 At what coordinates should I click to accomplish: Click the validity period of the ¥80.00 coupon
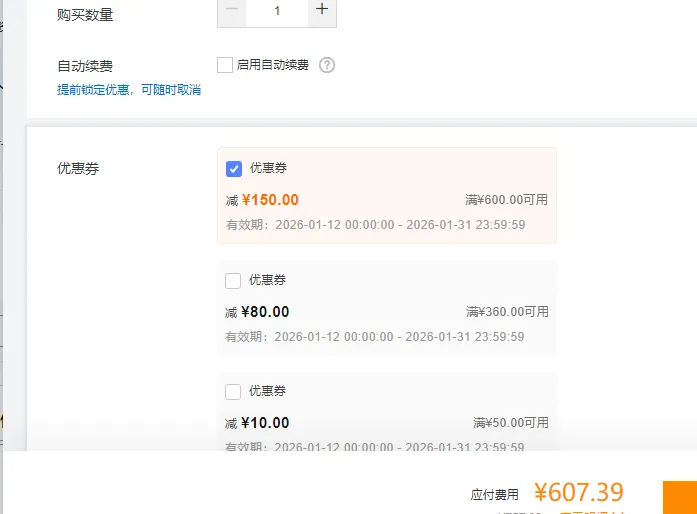point(375,337)
